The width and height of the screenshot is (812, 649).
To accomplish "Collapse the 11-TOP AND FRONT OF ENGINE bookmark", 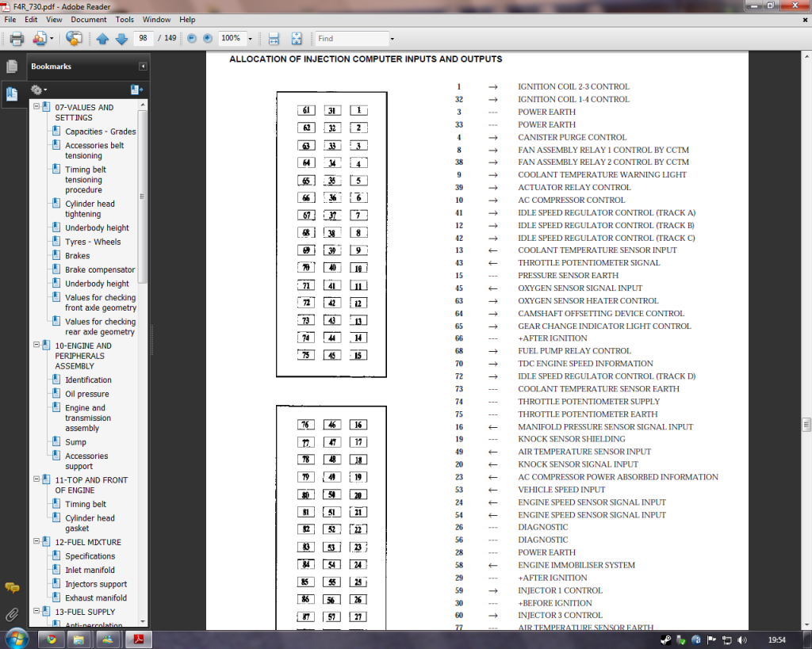I will click(36, 479).
